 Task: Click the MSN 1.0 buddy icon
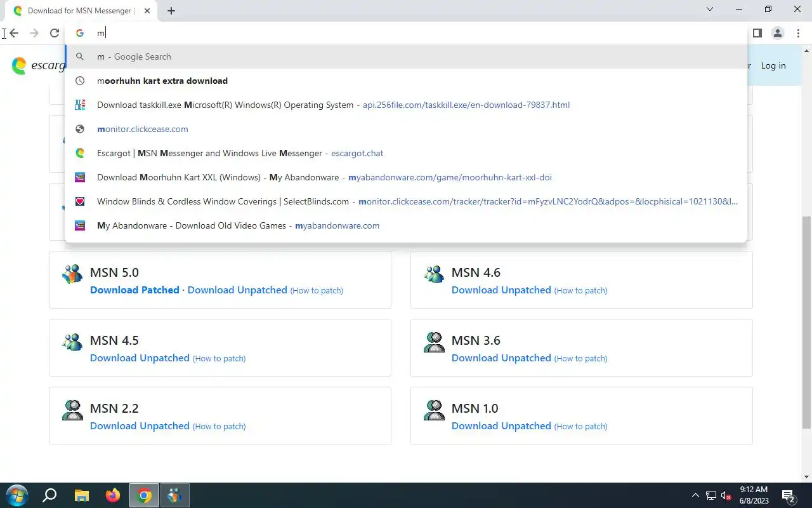click(x=434, y=410)
